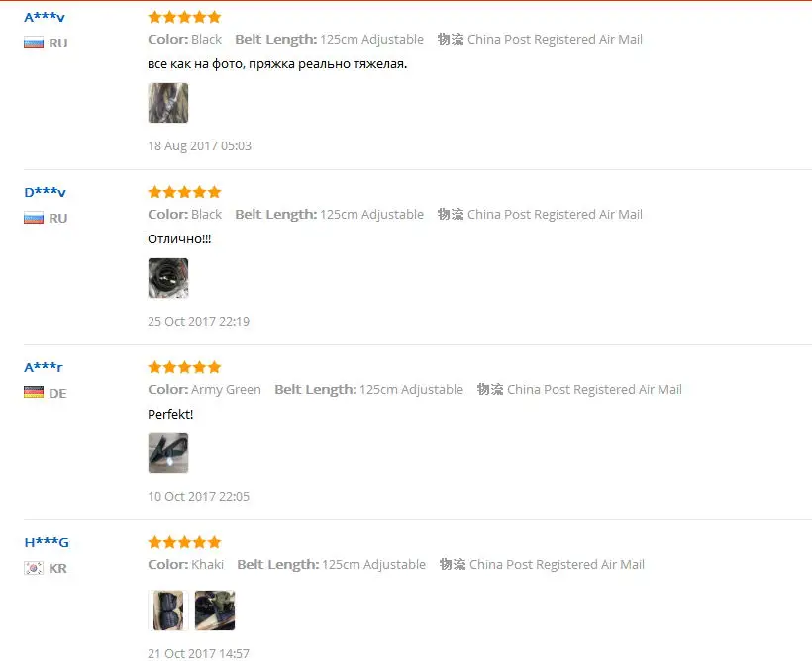The height and width of the screenshot is (661, 812).
Task: Open first photo in H***G's review
Action: tap(168, 611)
